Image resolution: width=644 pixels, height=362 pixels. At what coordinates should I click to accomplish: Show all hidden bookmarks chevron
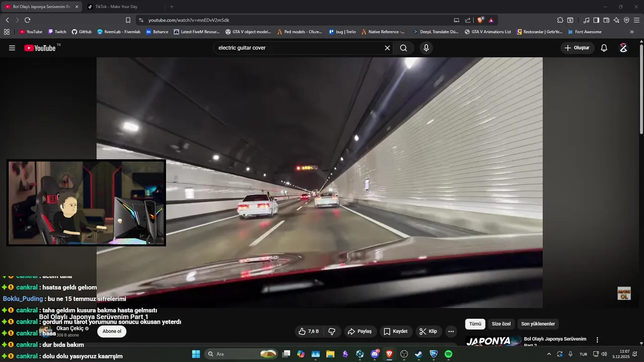click(632, 32)
